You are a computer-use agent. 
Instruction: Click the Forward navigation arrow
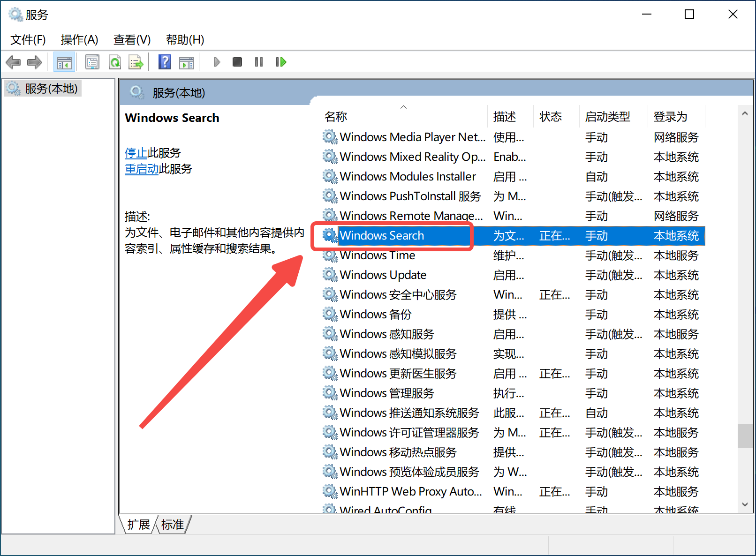point(34,61)
